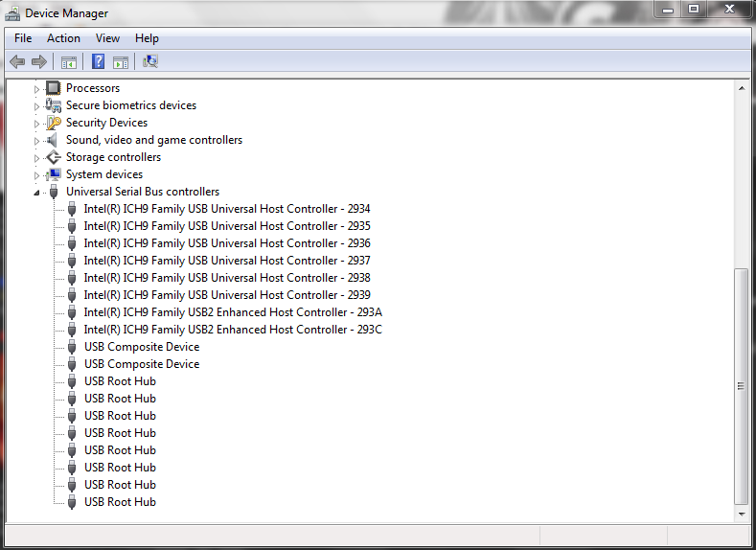This screenshot has width=756, height=550.
Task: Click the Processors category icon
Action: click(54, 88)
